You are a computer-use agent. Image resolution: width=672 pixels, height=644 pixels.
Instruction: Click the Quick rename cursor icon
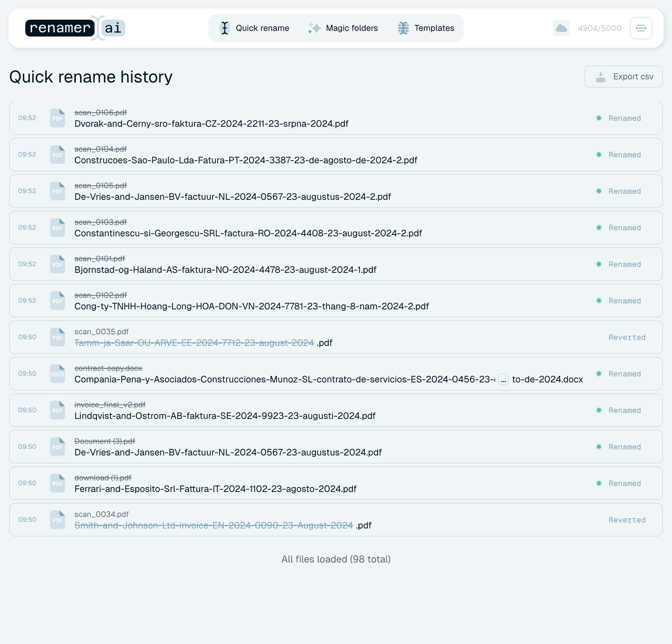click(x=225, y=28)
